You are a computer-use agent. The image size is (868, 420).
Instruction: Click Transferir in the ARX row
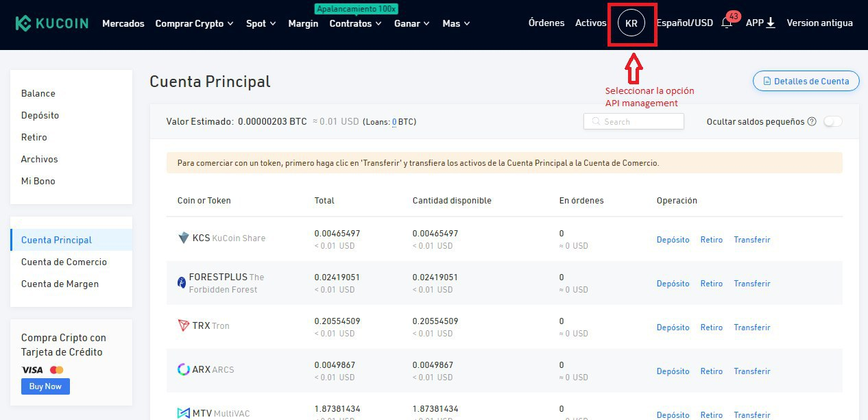tap(752, 371)
